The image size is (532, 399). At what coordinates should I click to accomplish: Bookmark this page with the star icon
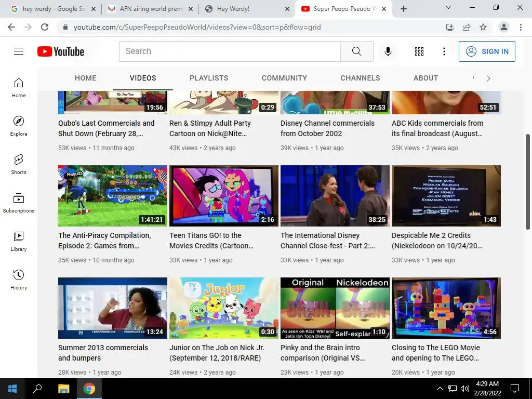(x=483, y=27)
